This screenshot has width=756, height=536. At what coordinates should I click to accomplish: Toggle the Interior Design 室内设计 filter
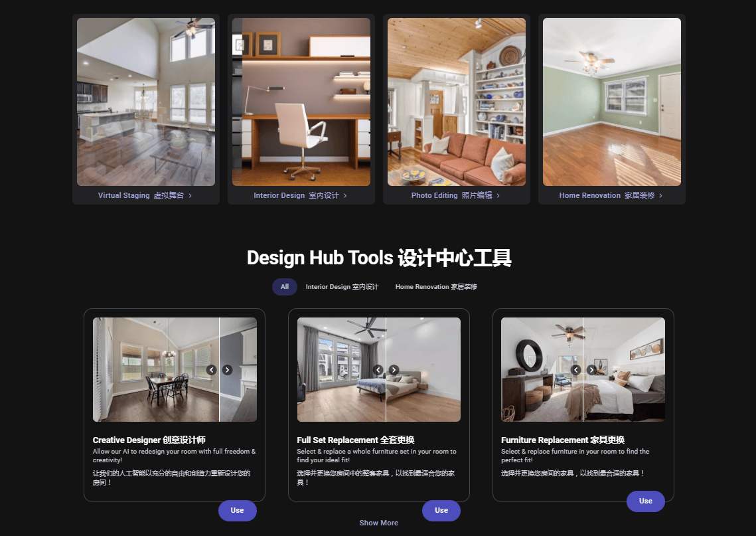(341, 286)
